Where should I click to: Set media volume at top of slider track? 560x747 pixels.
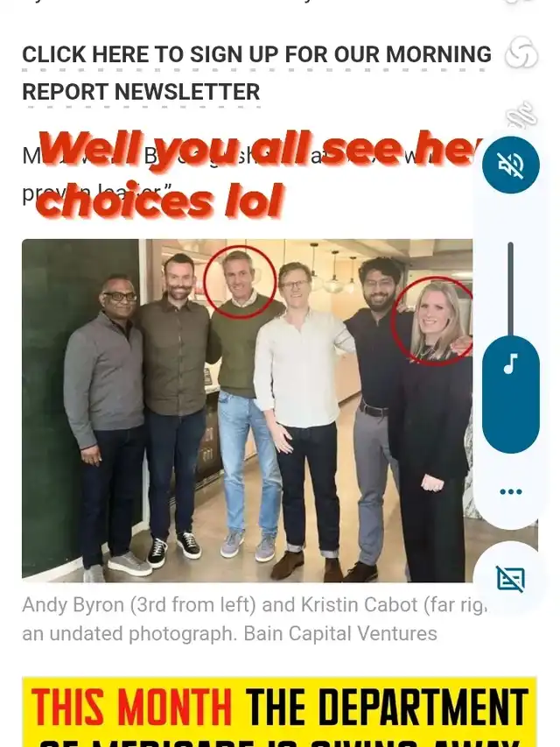click(x=510, y=245)
